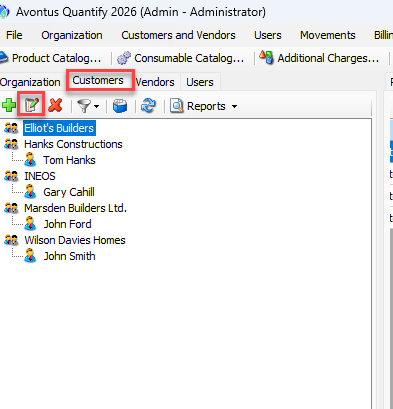
Task: Click the group icon beside Hanks Constructions
Action: (x=11, y=144)
